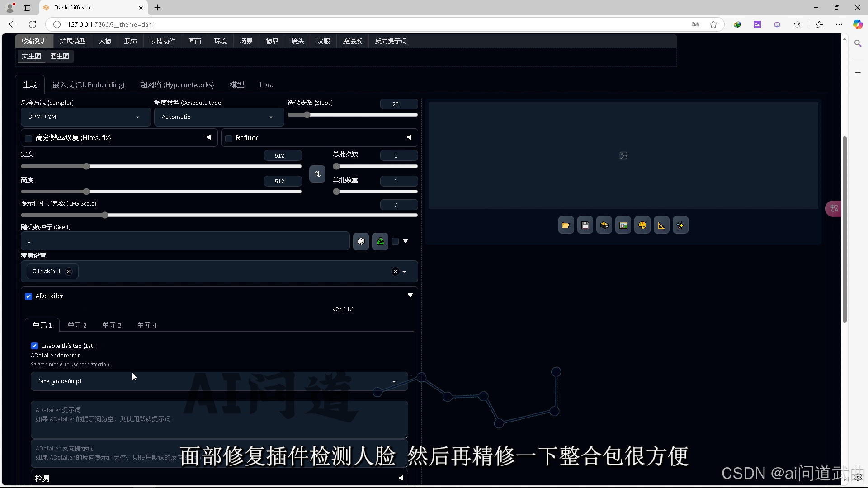
Task: Click the 图生图 button
Action: click(60, 56)
